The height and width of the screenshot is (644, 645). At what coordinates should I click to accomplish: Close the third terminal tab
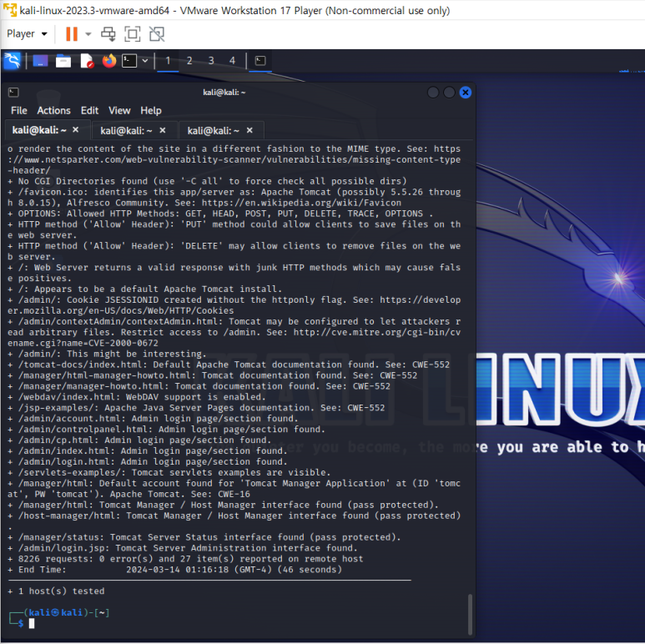[x=249, y=130]
